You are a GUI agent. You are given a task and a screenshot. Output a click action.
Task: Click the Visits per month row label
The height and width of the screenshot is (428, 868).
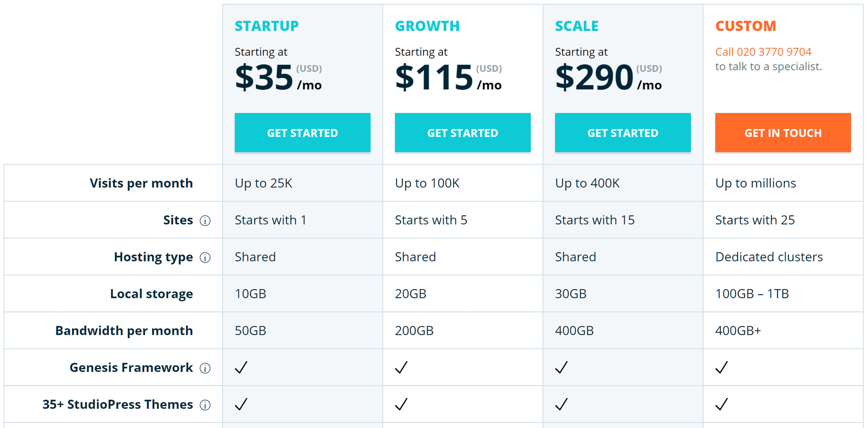(x=141, y=183)
